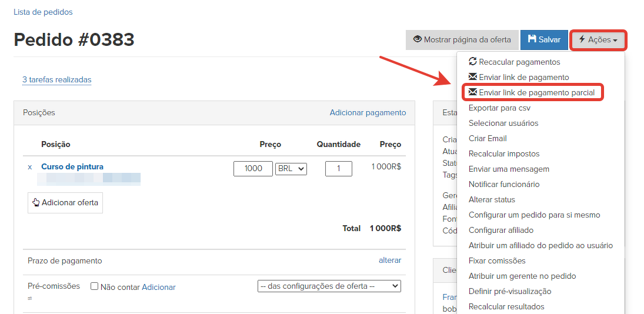Click the floppy disk icon on Salvar

pyautogui.click(x=532, y=39)
